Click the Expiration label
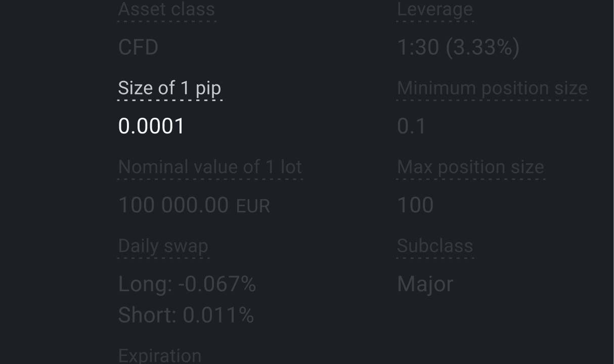This screenshot has height=364, width=614. pos(160,355)
